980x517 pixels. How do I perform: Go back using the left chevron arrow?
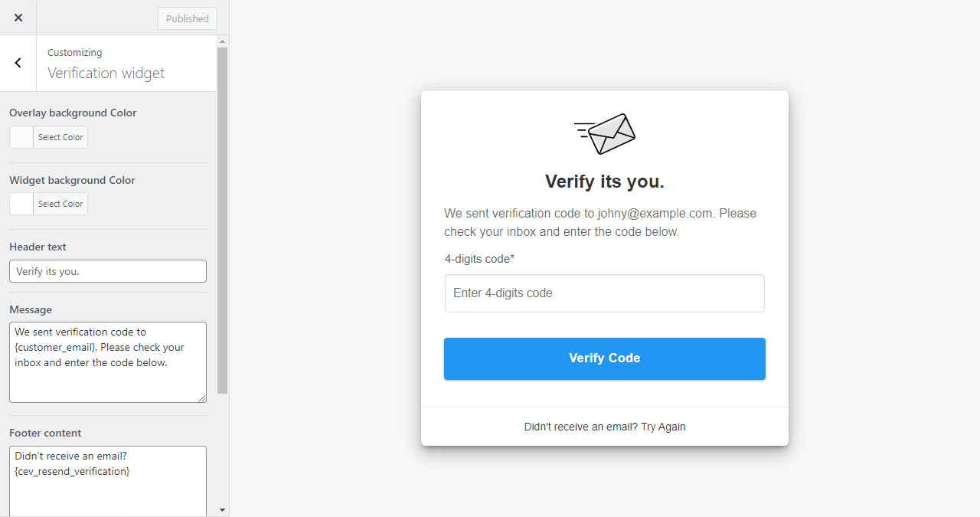(x=18, y=63)
